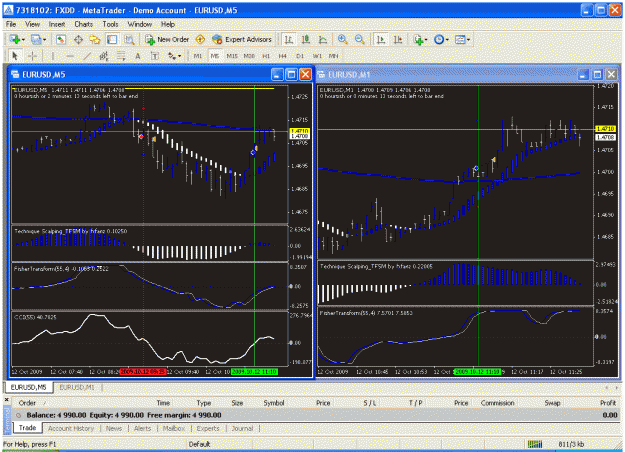This screenshot has height=452, width=625.
Task: Toggle Chart Shift
Action: point(398,39)
